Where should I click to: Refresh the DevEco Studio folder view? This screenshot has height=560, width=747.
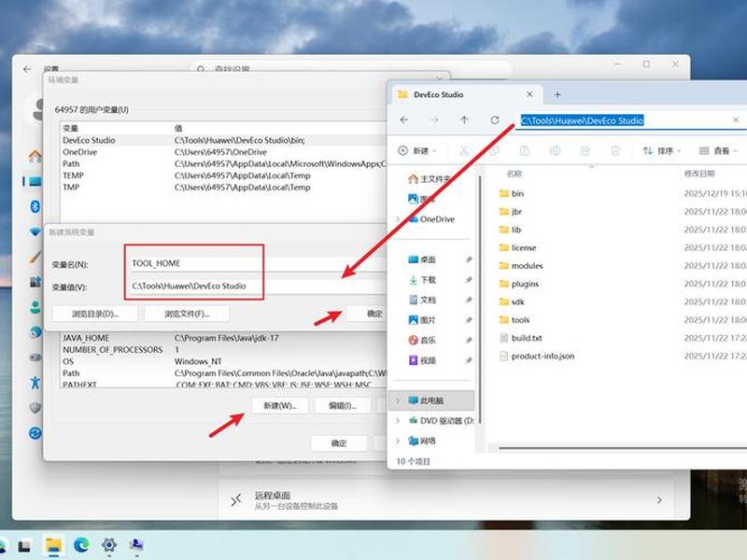495,120
